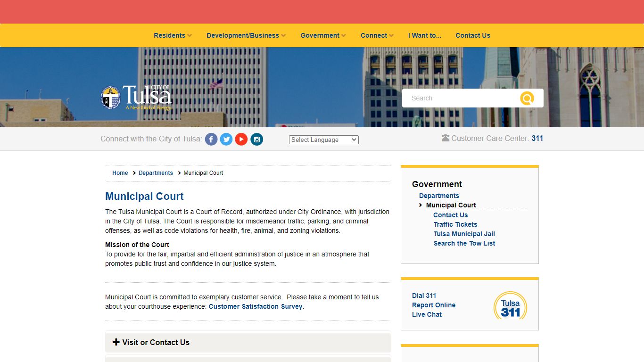Go to Traffic Tickets in sidebar

click(x=455, y=224)
